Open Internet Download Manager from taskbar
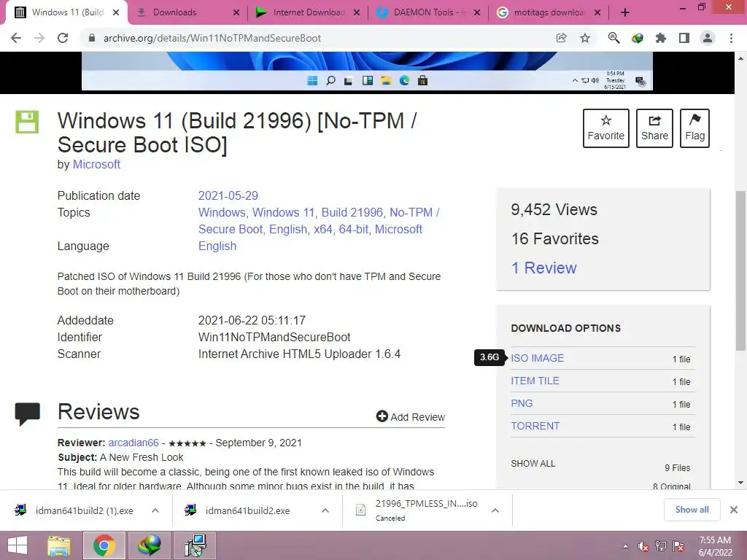 149,545
